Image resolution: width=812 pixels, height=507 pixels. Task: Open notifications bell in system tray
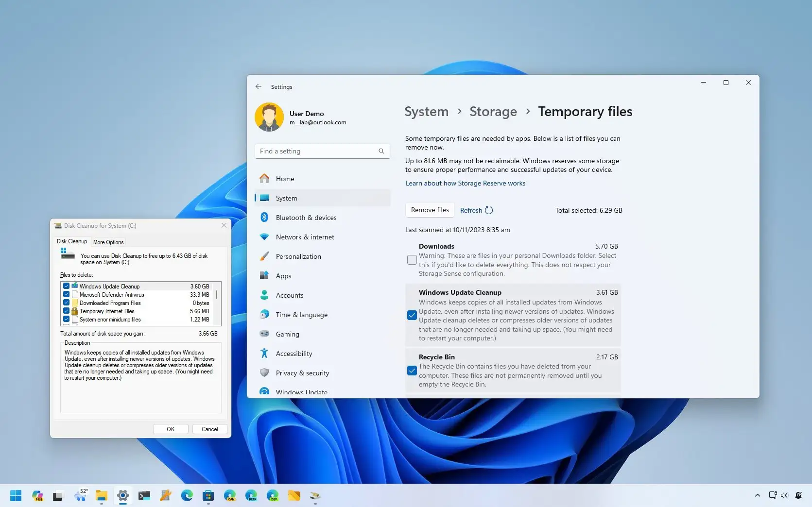[798, 495]
